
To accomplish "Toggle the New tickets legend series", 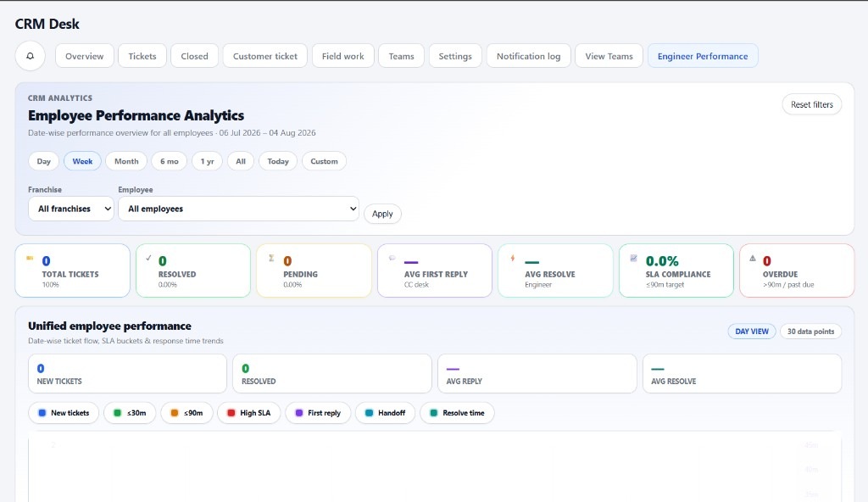I will pyautogui.click(x=64, y=413).
